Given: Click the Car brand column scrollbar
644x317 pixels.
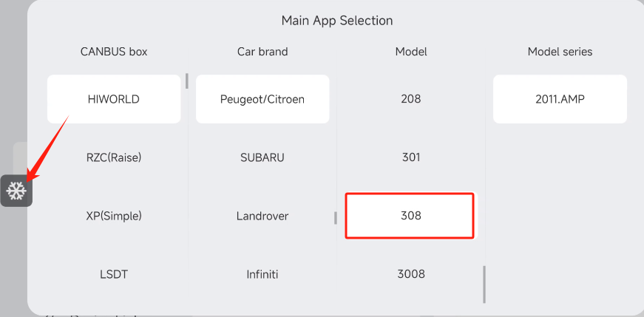Looking at the screenshot, I should (x=336, y=218).
